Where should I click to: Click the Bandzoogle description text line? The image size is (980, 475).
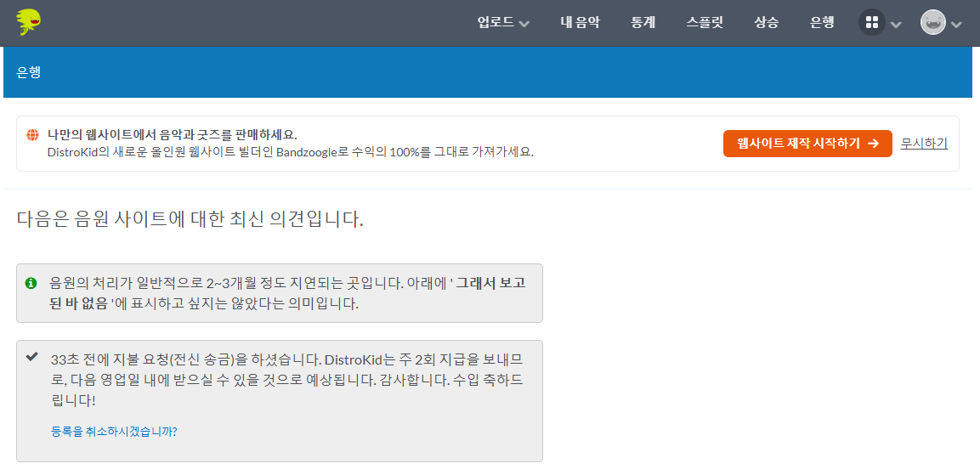(x=291, y=152)
